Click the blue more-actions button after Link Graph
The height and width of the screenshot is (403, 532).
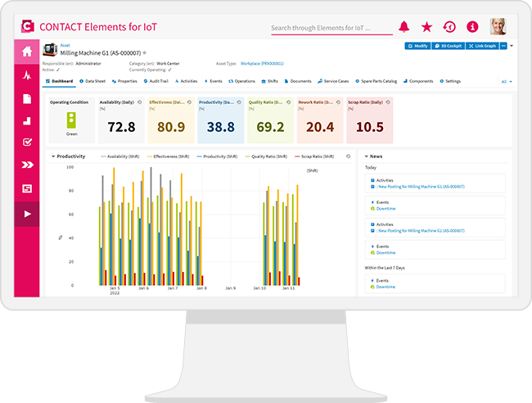coord(503,46)
